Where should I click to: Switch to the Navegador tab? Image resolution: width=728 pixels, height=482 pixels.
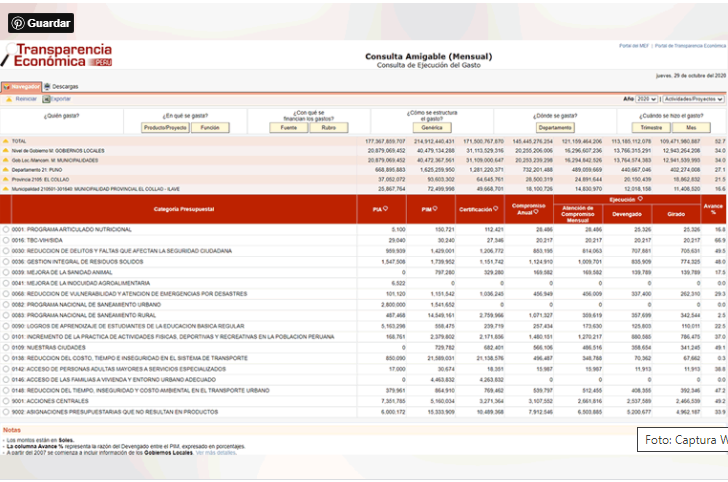click(x=21, y=87)
